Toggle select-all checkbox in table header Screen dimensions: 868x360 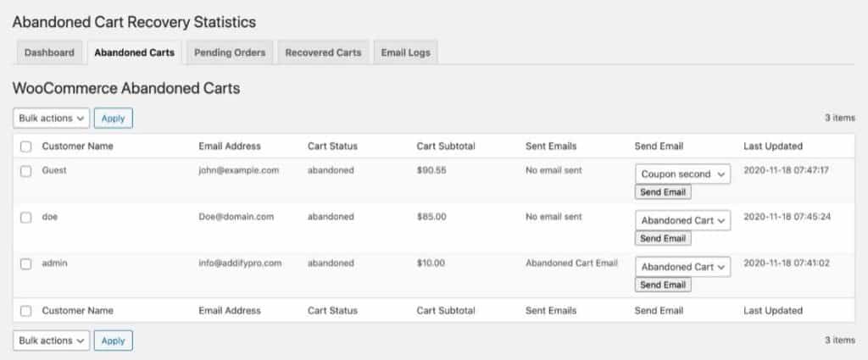click(x=26, y=147)
